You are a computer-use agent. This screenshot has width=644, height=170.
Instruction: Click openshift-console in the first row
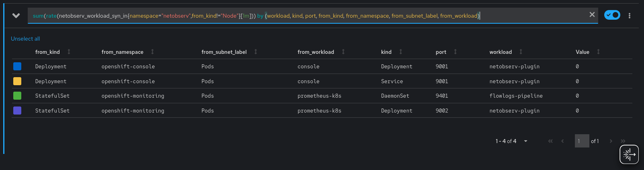[128, 66]
